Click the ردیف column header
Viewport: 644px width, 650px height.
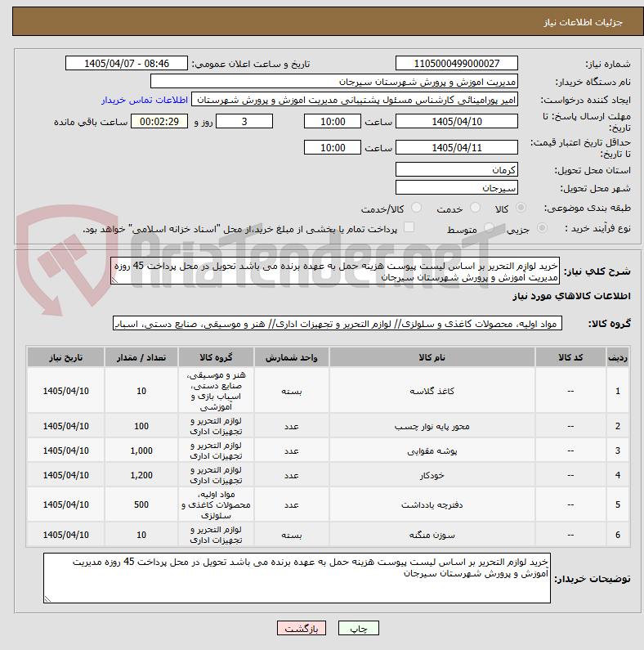(618, 357)
